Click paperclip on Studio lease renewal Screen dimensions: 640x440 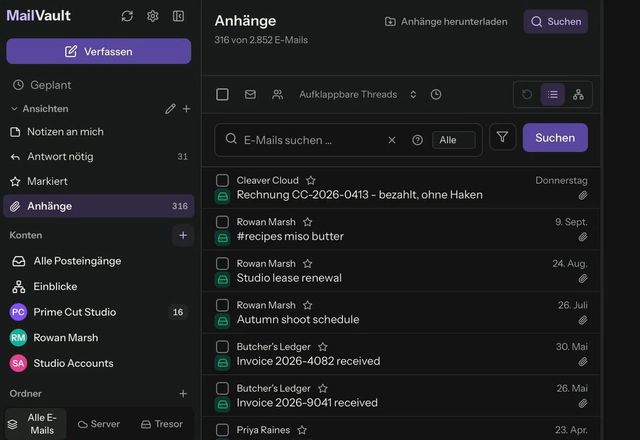tap(583, 278)
